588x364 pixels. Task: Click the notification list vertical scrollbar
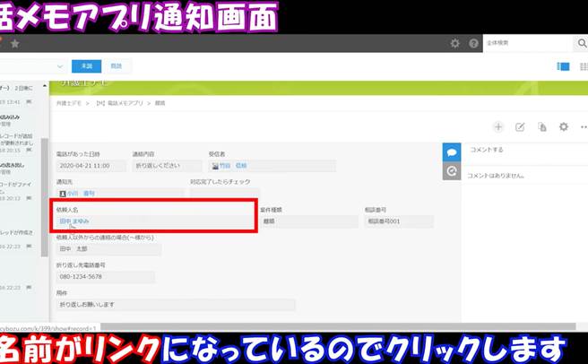coord(45,197)
